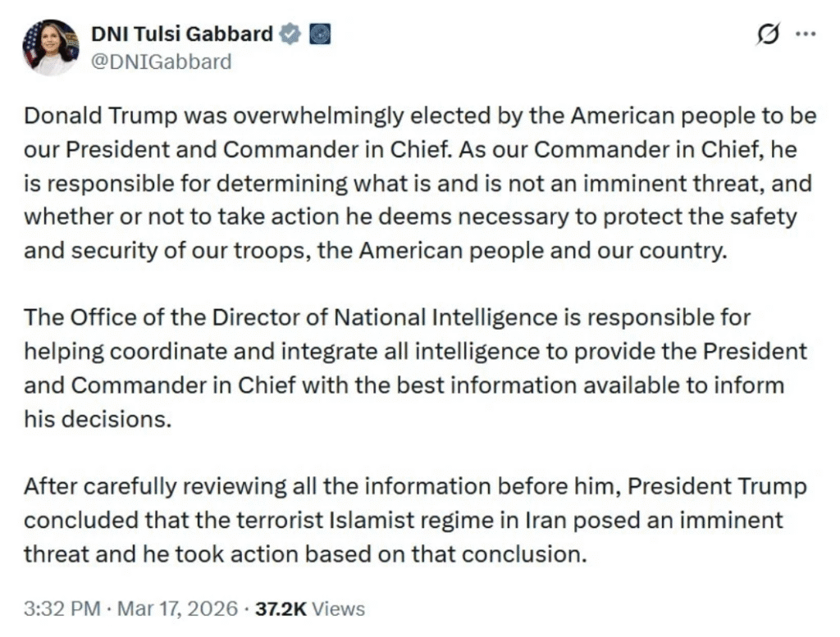The height and width of the screenshot is (637, 840).
Task: Click the DNI Tulsi Gabbard display name
Action: (x=180, y=34)
